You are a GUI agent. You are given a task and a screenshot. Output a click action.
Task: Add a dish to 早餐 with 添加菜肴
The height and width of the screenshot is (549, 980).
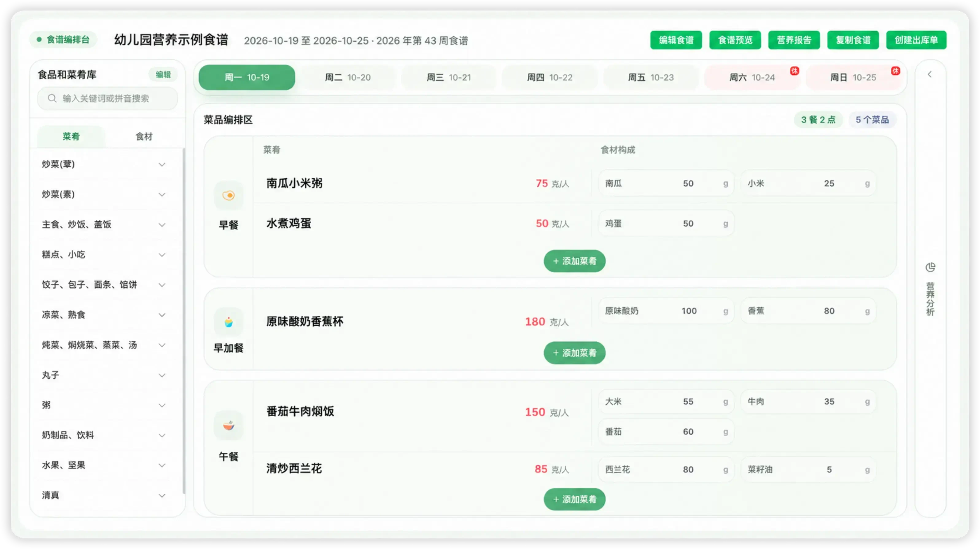pos(574,261)
